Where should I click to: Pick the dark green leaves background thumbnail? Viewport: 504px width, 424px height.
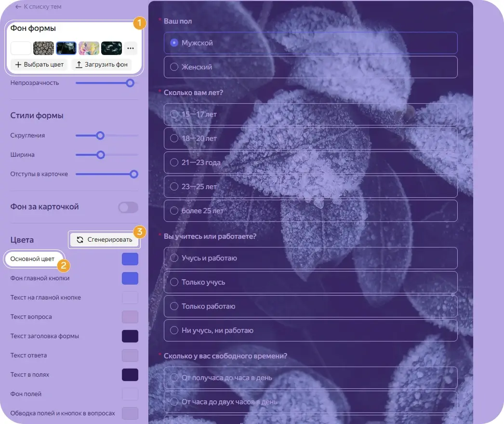pos(111,48)
